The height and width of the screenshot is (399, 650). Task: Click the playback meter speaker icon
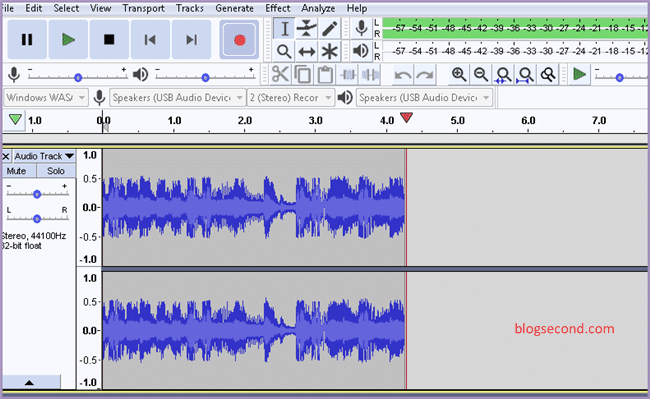pos(361,51)
